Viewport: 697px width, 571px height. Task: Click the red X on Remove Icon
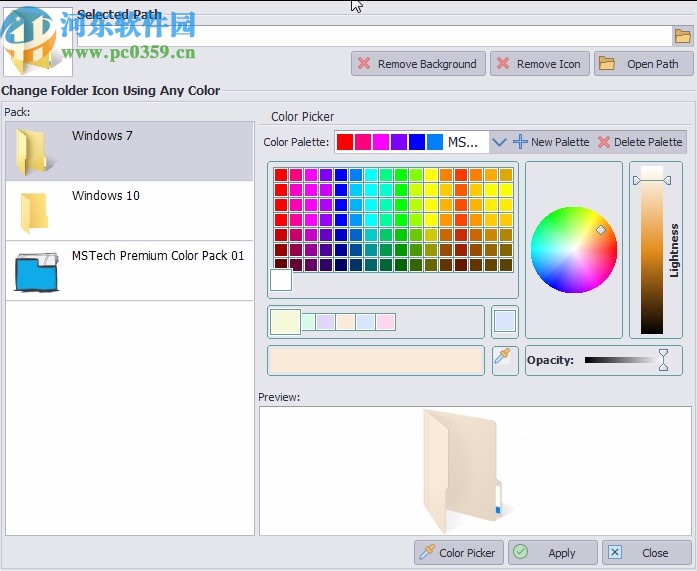click(x=503, y=63)
